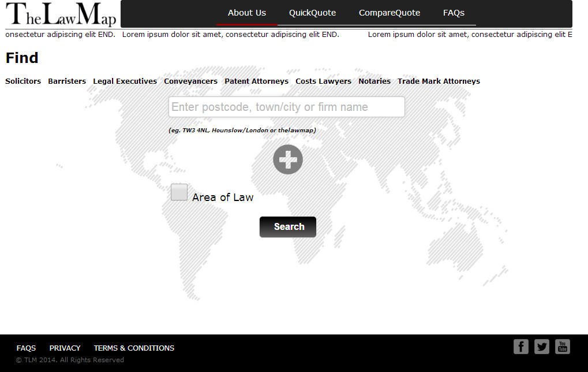Click the postcode or firm name field
Image resolution: width=588 pixels, height=372 pixels.
coord(286,107)
